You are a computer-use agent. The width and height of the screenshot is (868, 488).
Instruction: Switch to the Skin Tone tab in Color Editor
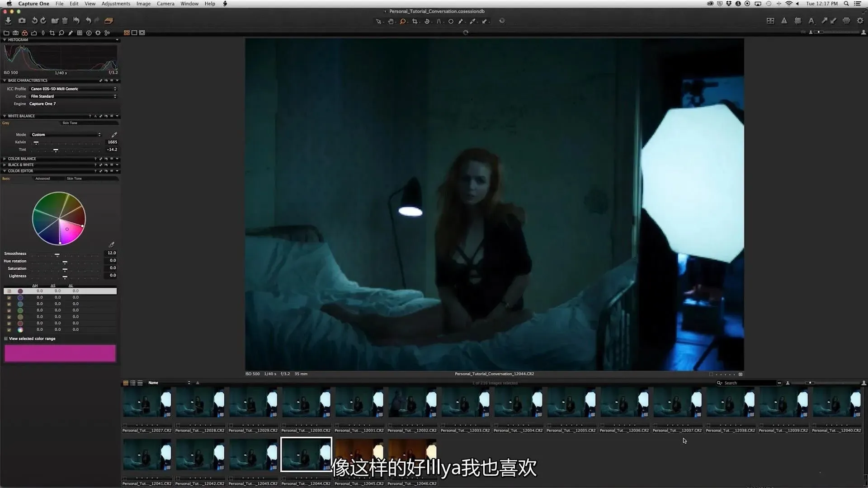(x=74, y=178)
